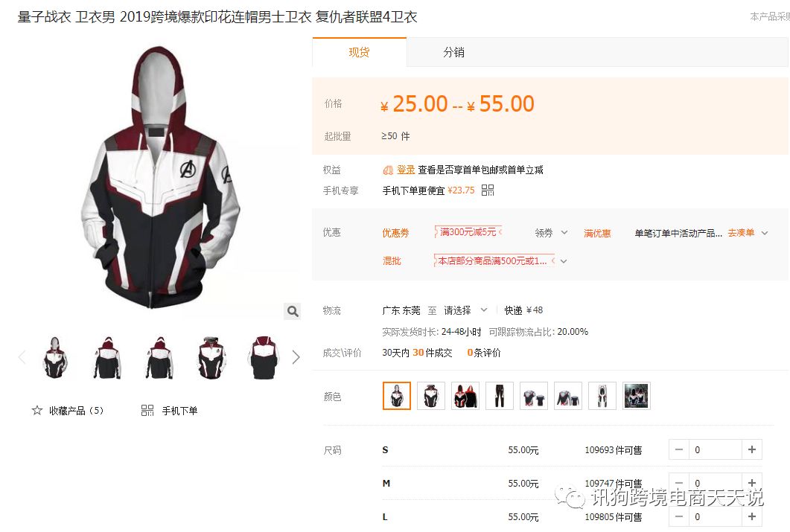Click the star icon to favorite product
This screenshot has width=790, height=532.
coord(36,411)
